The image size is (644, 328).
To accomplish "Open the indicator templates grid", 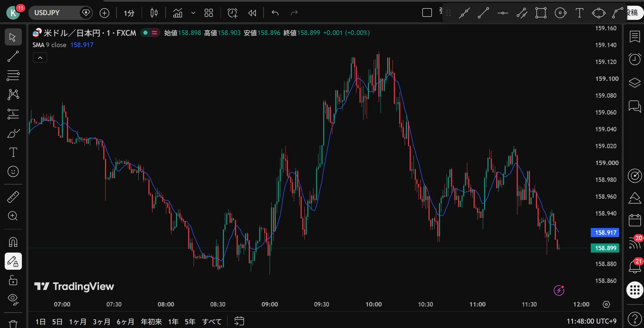I will pyautogui.click(x=209, y=13).
